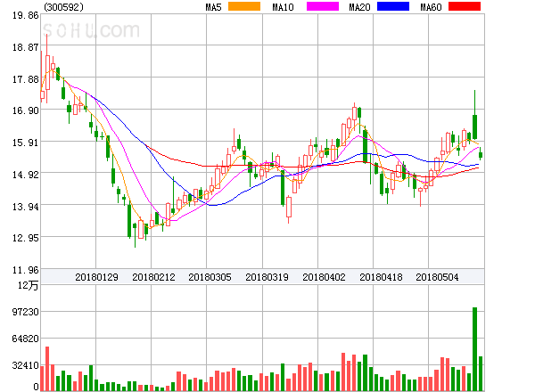Screen dimensions: 535x392
Task: Click the 20180212 date label
Action: 153,277
